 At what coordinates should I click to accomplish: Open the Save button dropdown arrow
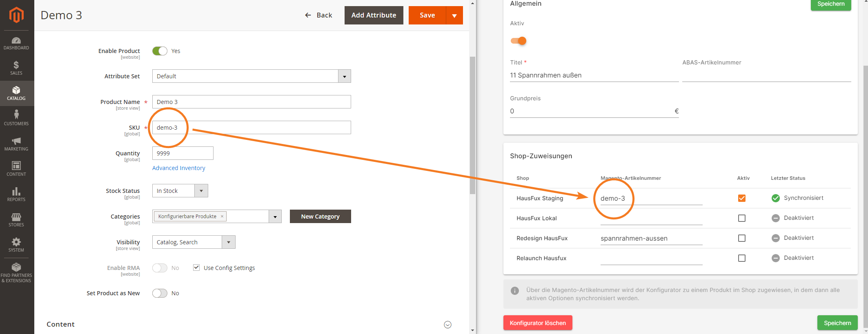click(454, 15)
